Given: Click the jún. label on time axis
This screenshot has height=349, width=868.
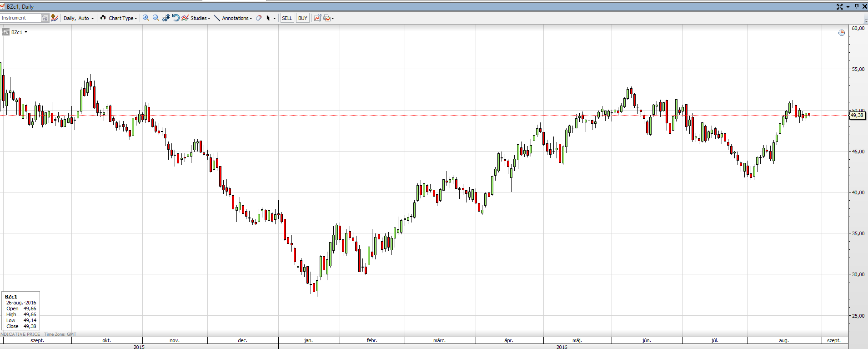Looking at the screenshot, I should [x=647, y=340].
